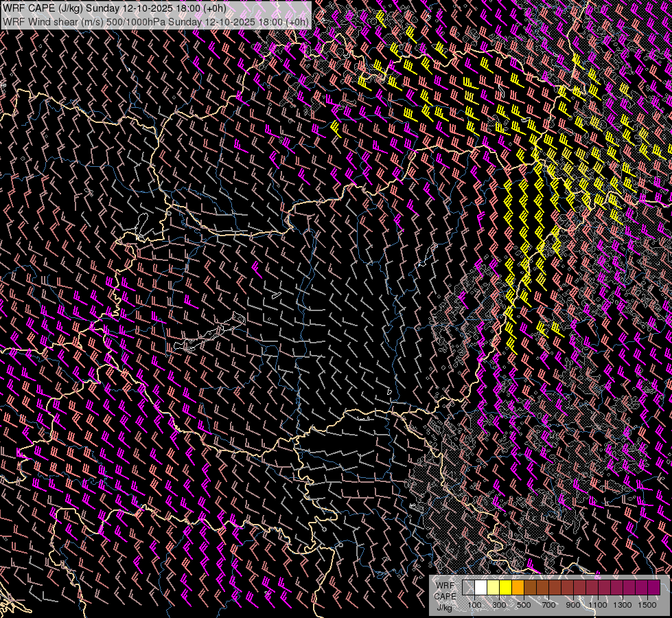Click the 1300 legend tick label
This screenshot has width=672, height=618.
(x=623, y=605)
